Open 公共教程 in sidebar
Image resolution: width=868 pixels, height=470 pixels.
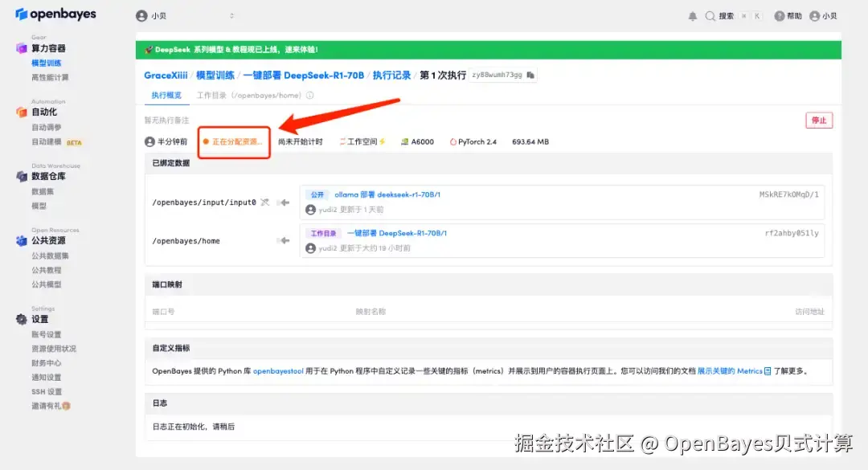coord(47,270)
